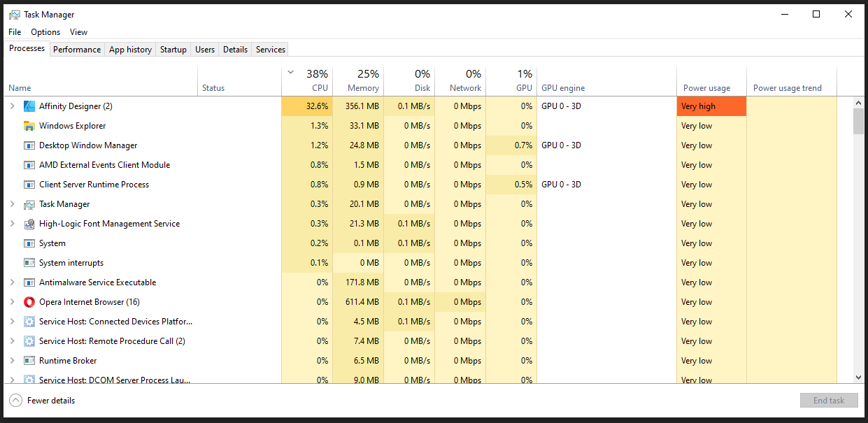
Task: Click the scrollbar down arrow
Action: [859, 378]
